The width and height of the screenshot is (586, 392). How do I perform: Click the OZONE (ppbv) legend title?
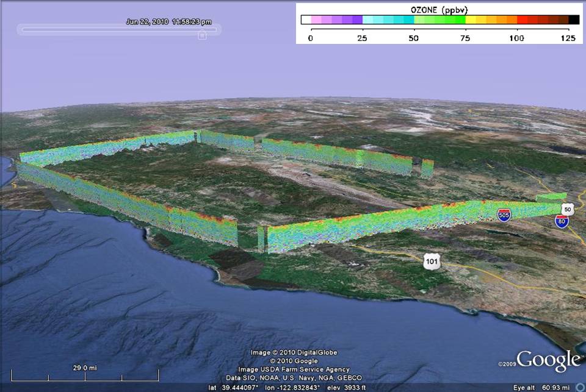[x=439, y=10]
